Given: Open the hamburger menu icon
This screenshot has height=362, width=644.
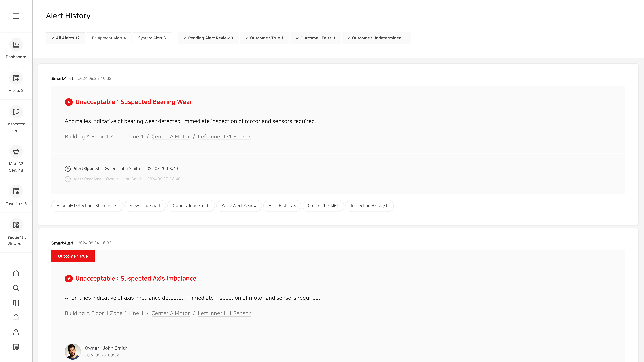Looking at the screenshot, I should click(16, 16).
